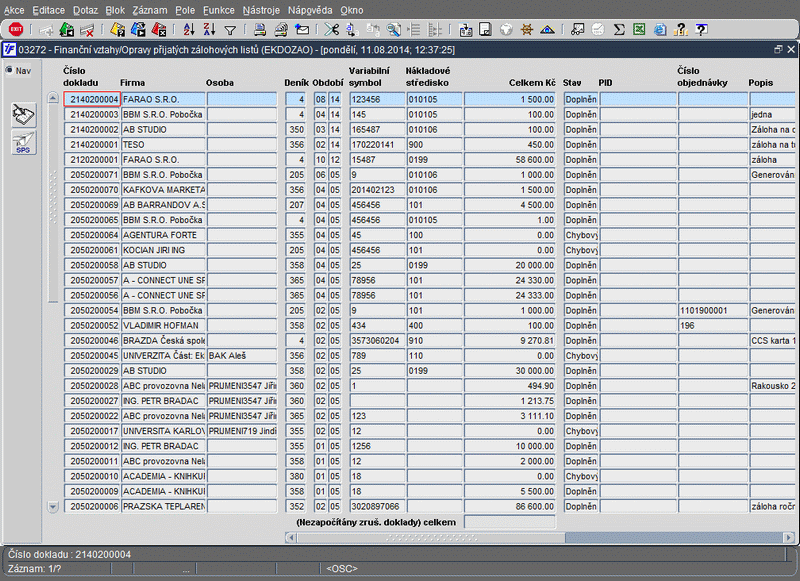Click the blue execute-query folder icon
This screenshot has height=581, width=800.
coord(138,30)
